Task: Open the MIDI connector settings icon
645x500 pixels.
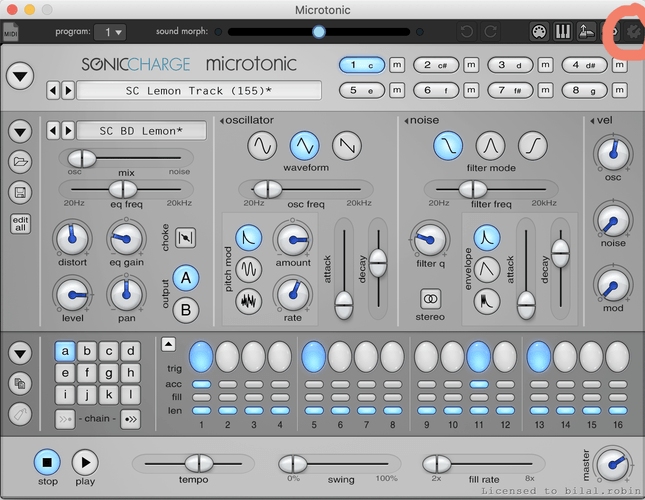Action: [x=539, y=32]
